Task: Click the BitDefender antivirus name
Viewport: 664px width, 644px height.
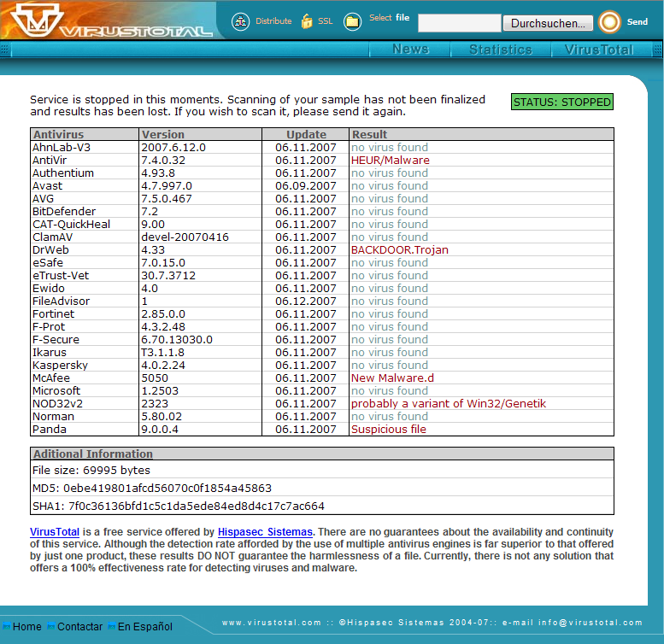Action: [x=64, y=211]
